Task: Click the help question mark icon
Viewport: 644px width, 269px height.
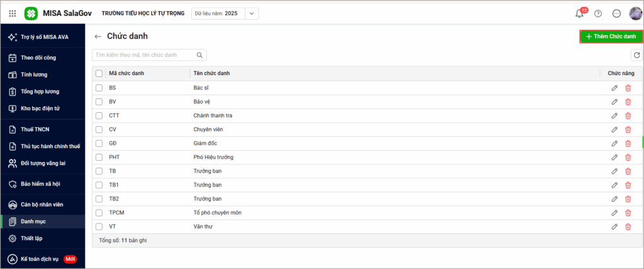Action: pyautogui.click(x=598, y=13)
